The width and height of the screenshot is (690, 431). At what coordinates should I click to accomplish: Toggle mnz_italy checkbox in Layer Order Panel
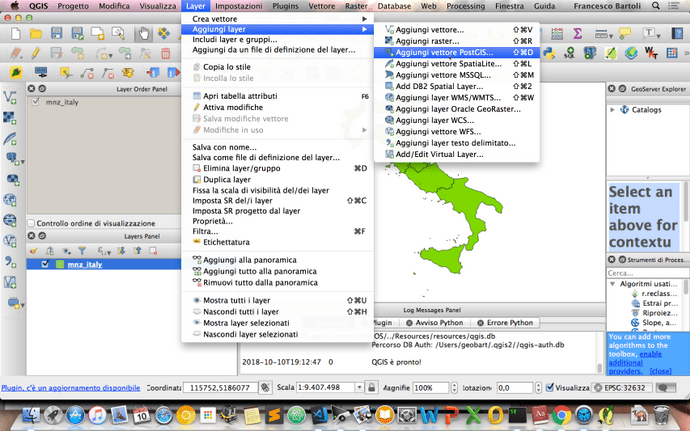[x=35, y=102]
